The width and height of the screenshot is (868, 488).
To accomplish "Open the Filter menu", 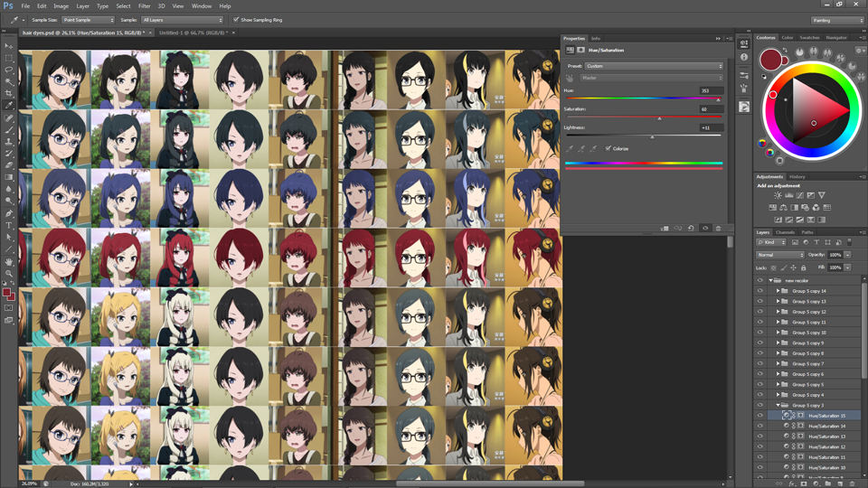I will (x=145, y=6).
